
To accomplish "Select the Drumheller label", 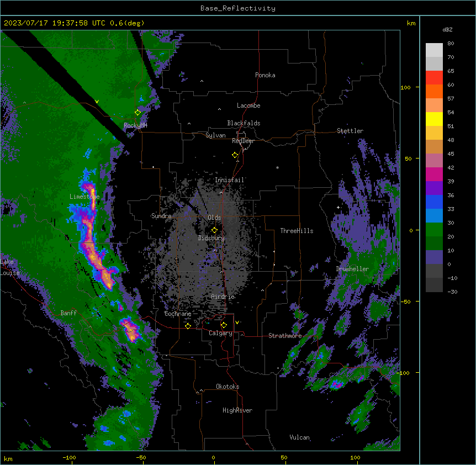I will 352,269.
